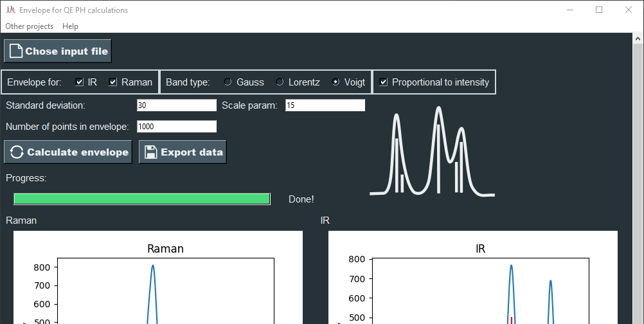
Task: Select the Lorentz band type
Action: (x=280, y=82)
